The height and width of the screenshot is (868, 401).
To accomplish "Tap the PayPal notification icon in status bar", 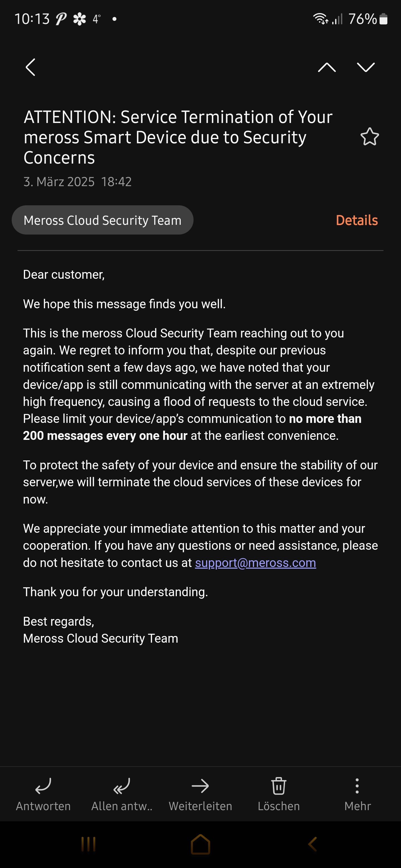I will click(61, 19).
